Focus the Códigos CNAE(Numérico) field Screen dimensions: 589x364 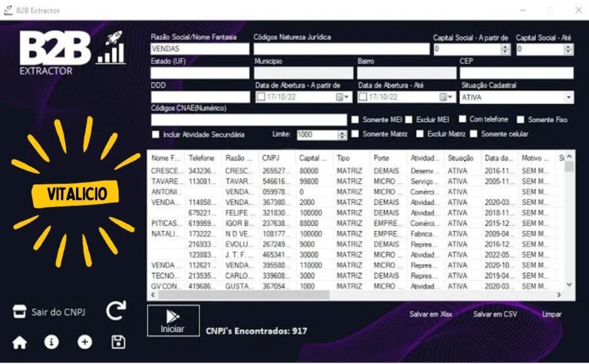click(249, 120)
